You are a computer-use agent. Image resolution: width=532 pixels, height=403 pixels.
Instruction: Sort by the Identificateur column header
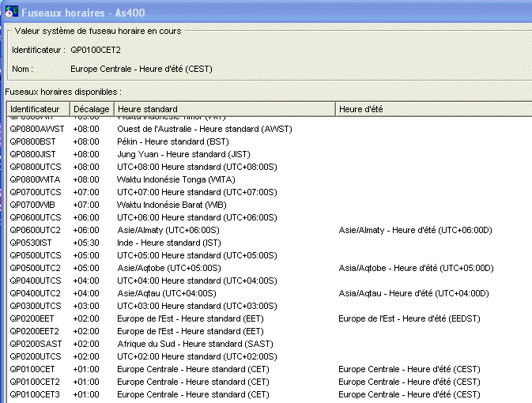tap(39, 109)
